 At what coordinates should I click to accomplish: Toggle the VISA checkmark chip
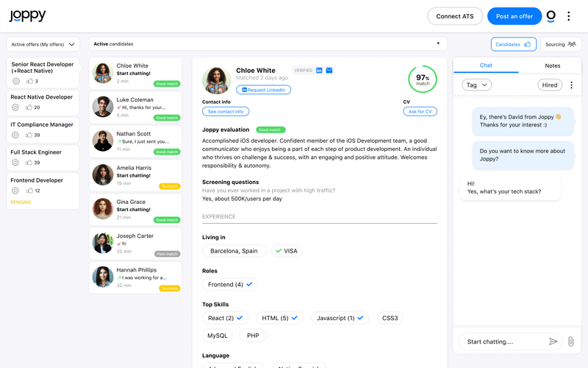286,251
